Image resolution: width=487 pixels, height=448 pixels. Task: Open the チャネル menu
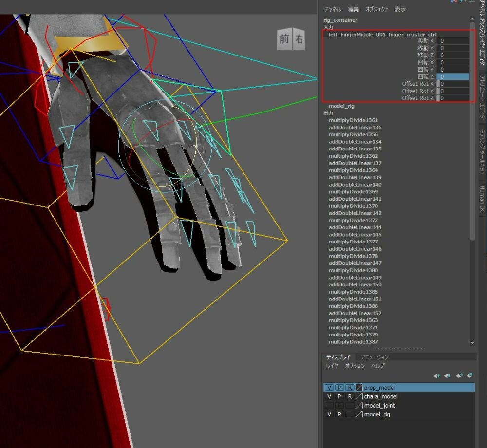(333, 9)
